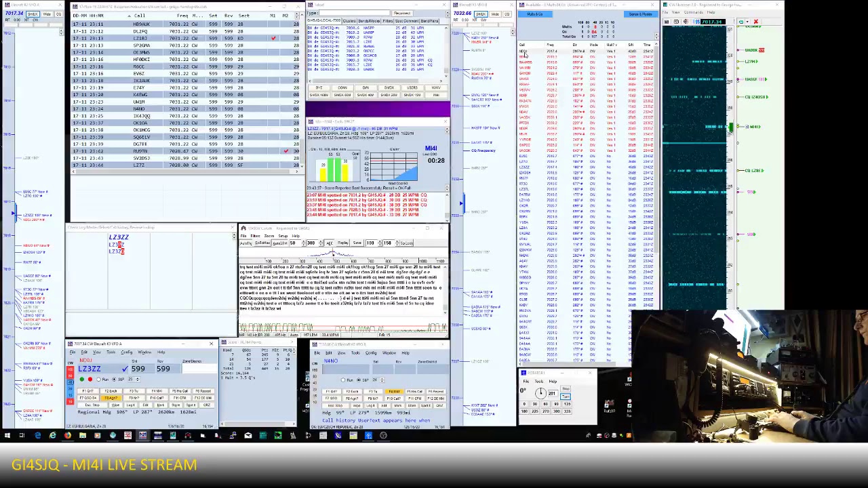The width and height of the screenshot is (868, 488).
Task: Sort Available list by Freq column
Action: pyautogui.click(x=550, y=45)
